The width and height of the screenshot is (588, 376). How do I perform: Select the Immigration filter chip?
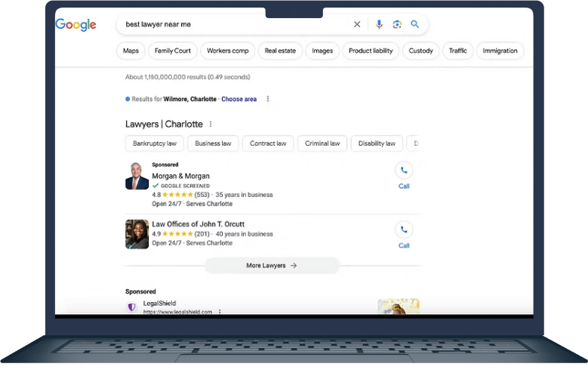[x=500, y=51]
